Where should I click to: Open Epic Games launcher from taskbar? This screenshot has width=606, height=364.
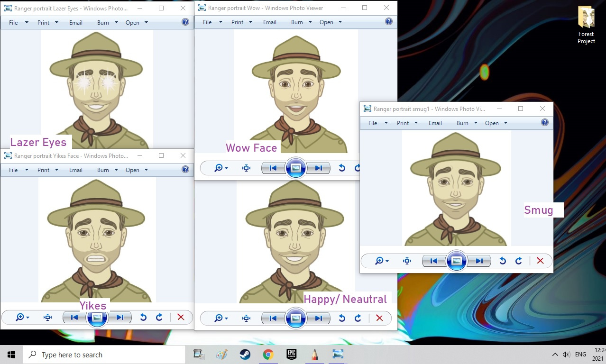click(x=291, y=355)
